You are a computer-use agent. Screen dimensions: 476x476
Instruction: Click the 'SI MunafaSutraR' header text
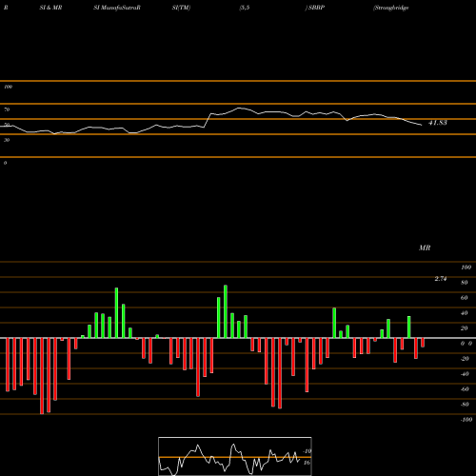(x=117, y=8)
